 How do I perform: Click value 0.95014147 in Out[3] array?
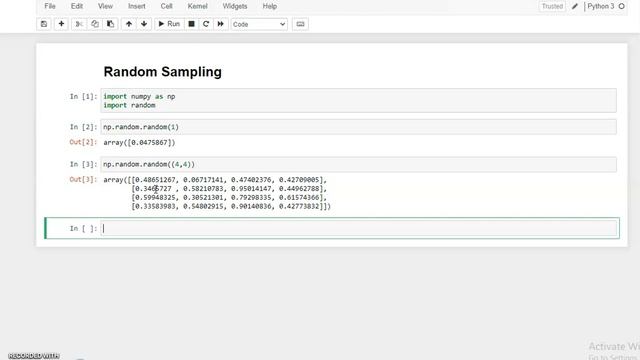pos(251,189)
